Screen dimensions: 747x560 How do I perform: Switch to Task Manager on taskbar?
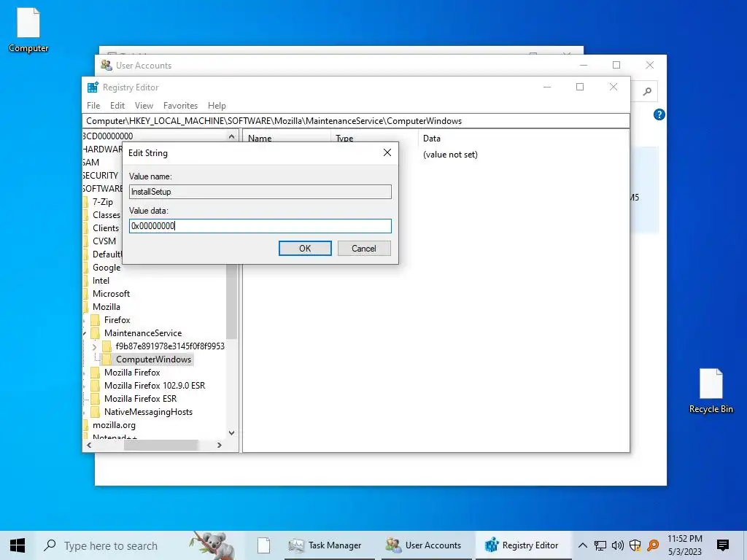click(329, 545)
